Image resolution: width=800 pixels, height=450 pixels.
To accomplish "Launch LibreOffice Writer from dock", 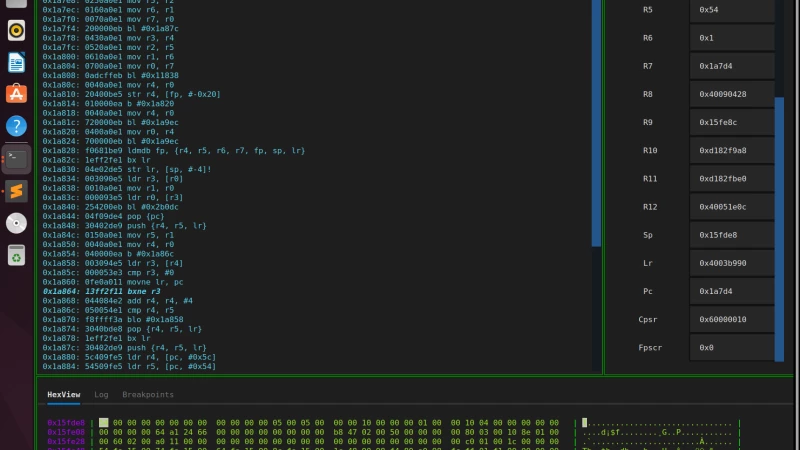I will (x=16, y=62).
